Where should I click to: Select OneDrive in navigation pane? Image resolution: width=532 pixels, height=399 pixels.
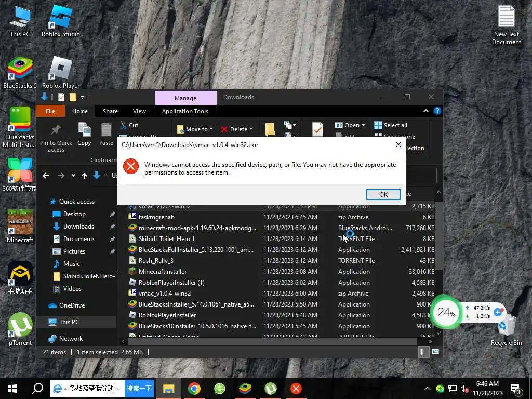[71, 305]
